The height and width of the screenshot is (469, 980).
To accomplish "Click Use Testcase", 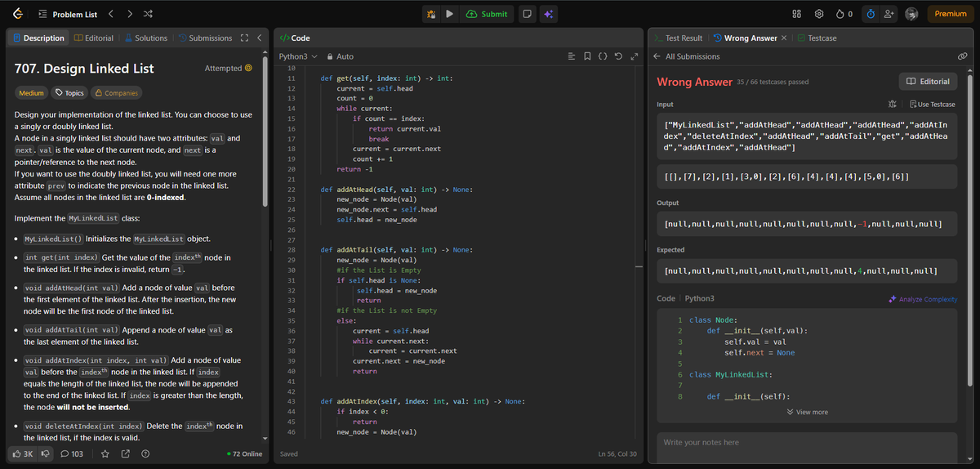I will [x=932, y=105].
